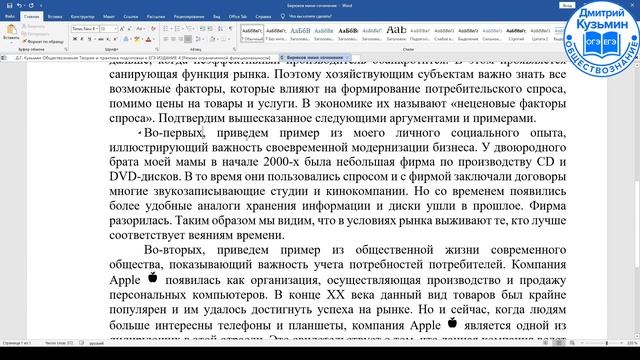This screenshot has height=360, width=640.
Task: Switch to read mode view
Action: pyautogui.click(x=546, y=343)
